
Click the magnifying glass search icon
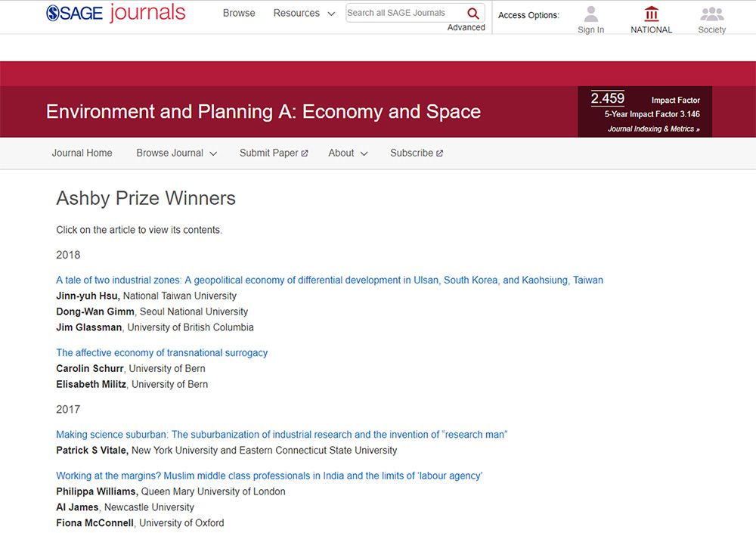point(473,14)
